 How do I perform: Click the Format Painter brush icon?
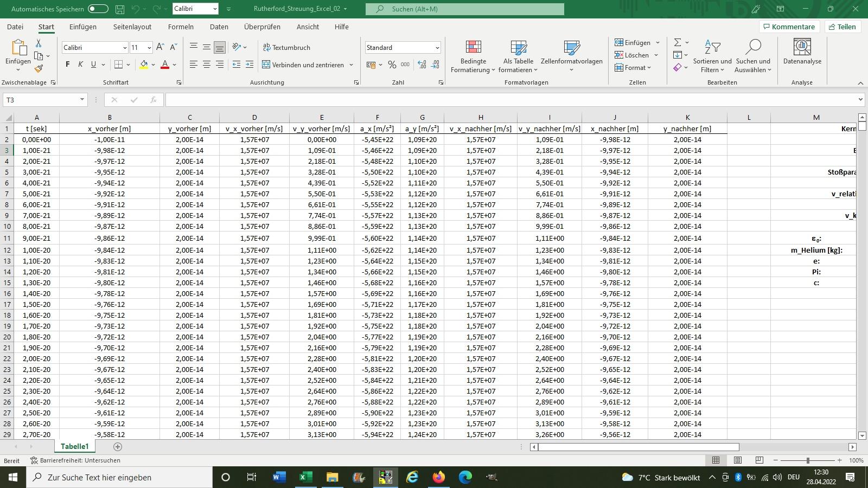[39, 69]
